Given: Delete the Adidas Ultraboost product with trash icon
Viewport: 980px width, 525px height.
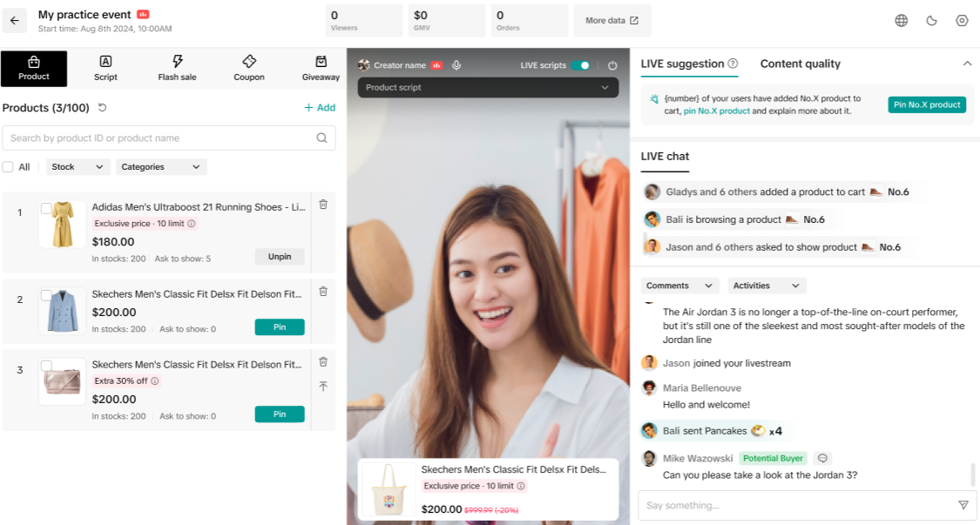Looking at the screenshot, I should 323,205.
